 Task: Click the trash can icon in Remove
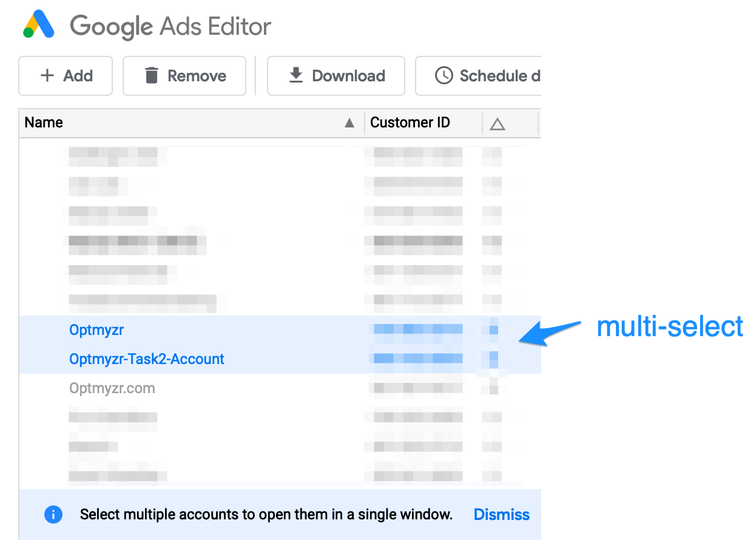click(151, 76)
